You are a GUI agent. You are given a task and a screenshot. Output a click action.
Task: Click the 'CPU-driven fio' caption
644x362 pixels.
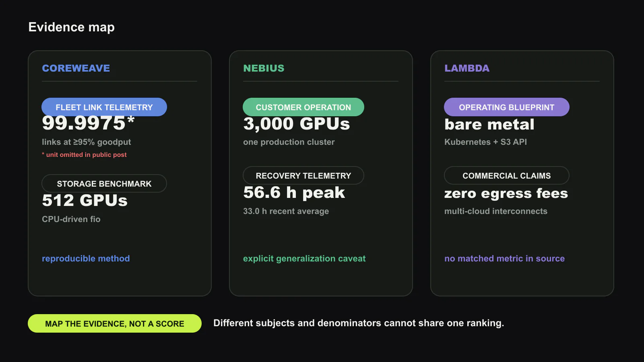coord(71,219)
